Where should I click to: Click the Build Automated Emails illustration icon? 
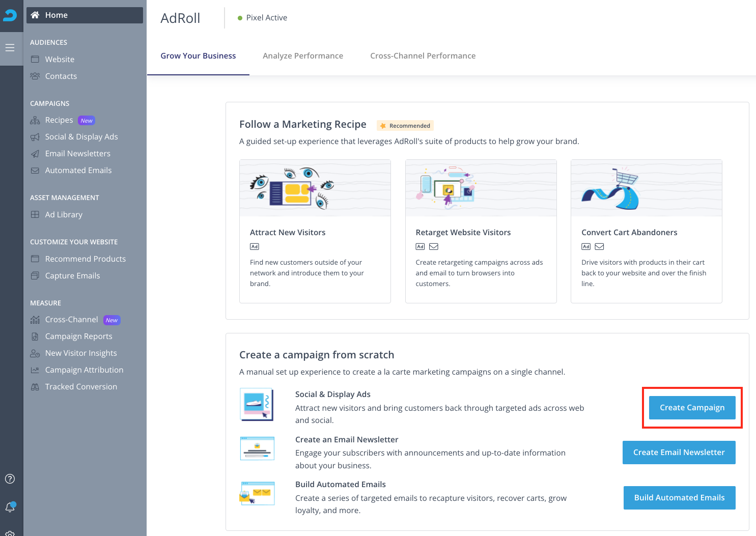click(257, 493)
